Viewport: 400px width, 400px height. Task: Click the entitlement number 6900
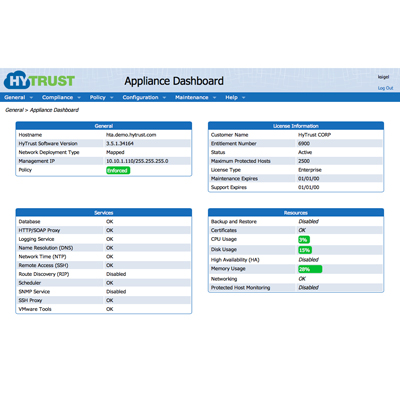304,143
